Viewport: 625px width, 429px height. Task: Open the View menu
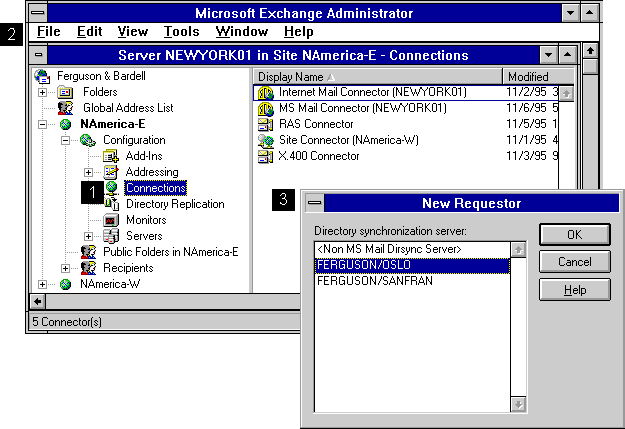133,31
